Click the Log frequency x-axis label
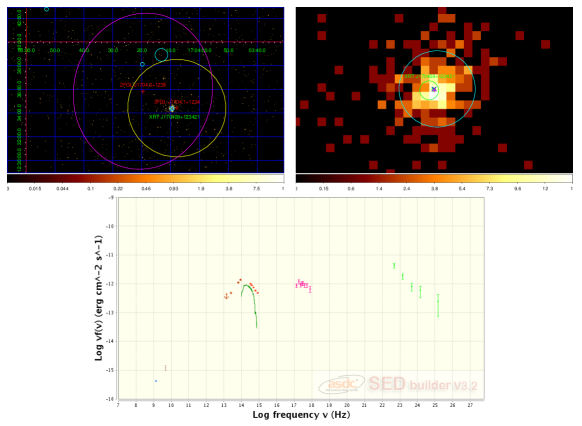This screenshot has height=426, width=582. pos(301,415)
